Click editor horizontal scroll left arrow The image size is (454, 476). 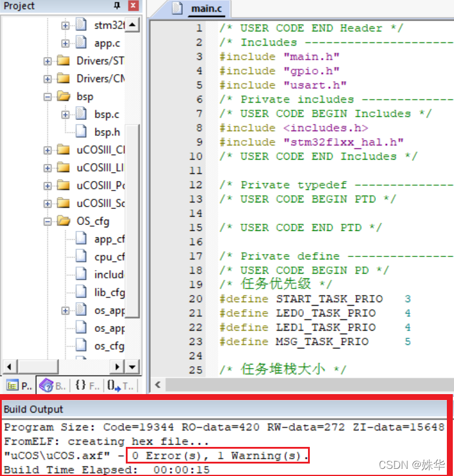pyautogui.click(x=158, y=385)
